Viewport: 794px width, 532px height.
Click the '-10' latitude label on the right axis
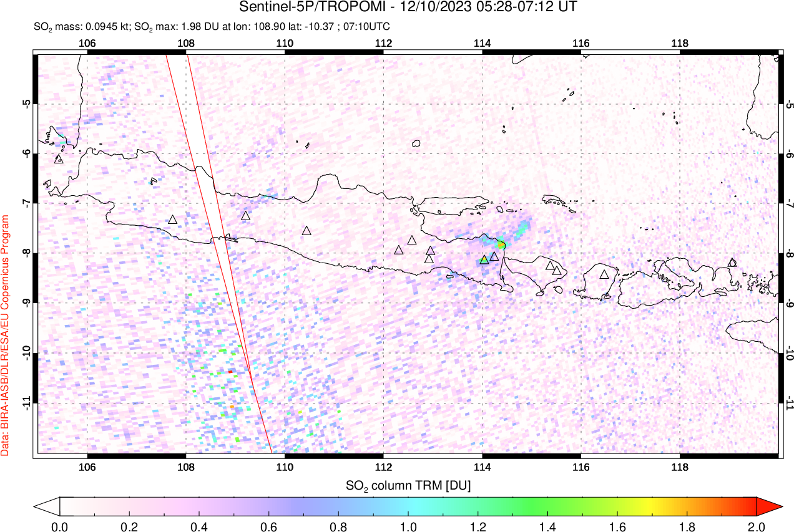[790, 354]
